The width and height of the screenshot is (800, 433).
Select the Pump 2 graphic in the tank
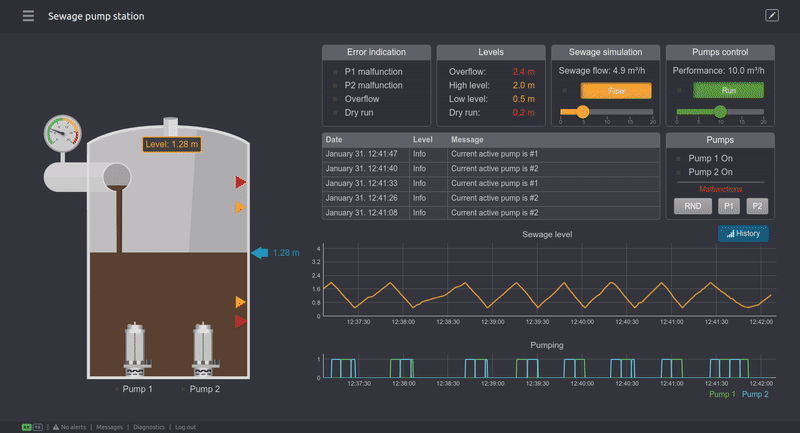tap(205, 348)
